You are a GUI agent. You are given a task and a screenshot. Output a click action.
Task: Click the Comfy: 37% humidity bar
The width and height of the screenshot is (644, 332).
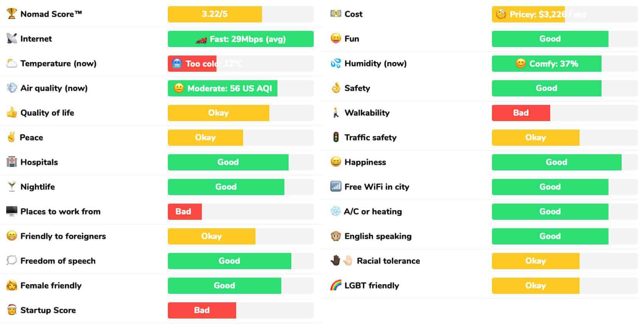coord(547,64)
